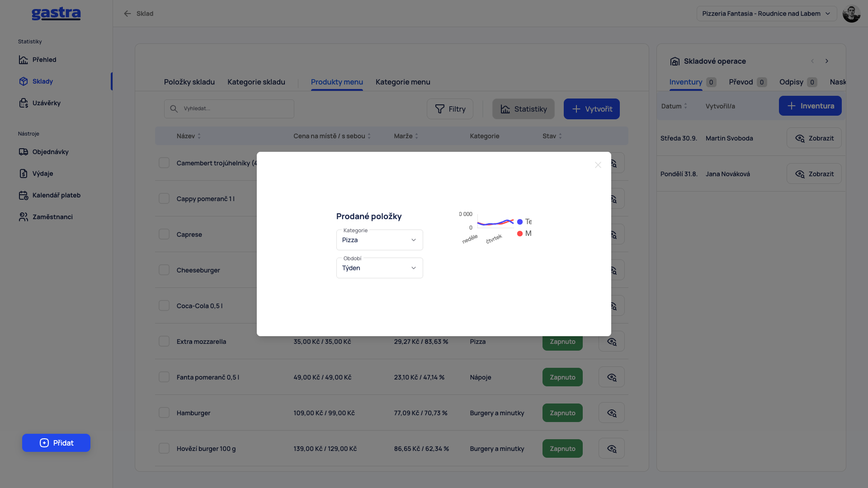Sort table by Název column
The image size is (868, 488).
point(189,136)
